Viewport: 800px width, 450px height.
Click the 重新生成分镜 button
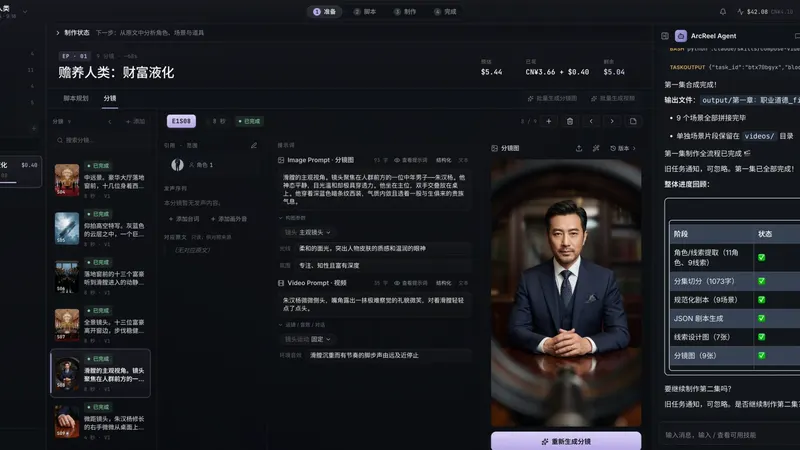click(x=566, y=441)
